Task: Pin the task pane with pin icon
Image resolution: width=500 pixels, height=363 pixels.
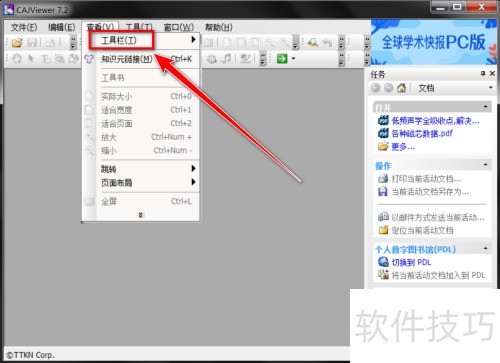Action: [483, 73]
